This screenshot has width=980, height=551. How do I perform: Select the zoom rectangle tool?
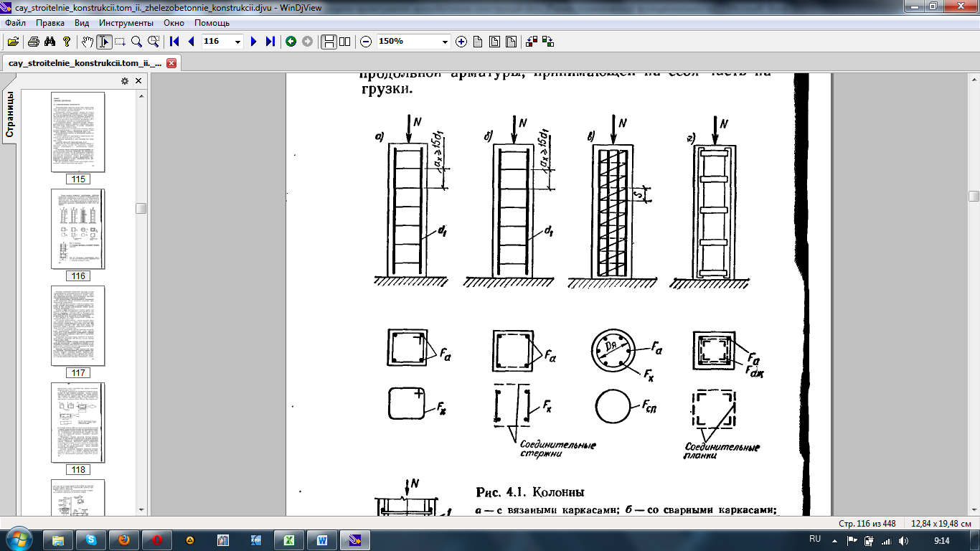tap(153, 42)
